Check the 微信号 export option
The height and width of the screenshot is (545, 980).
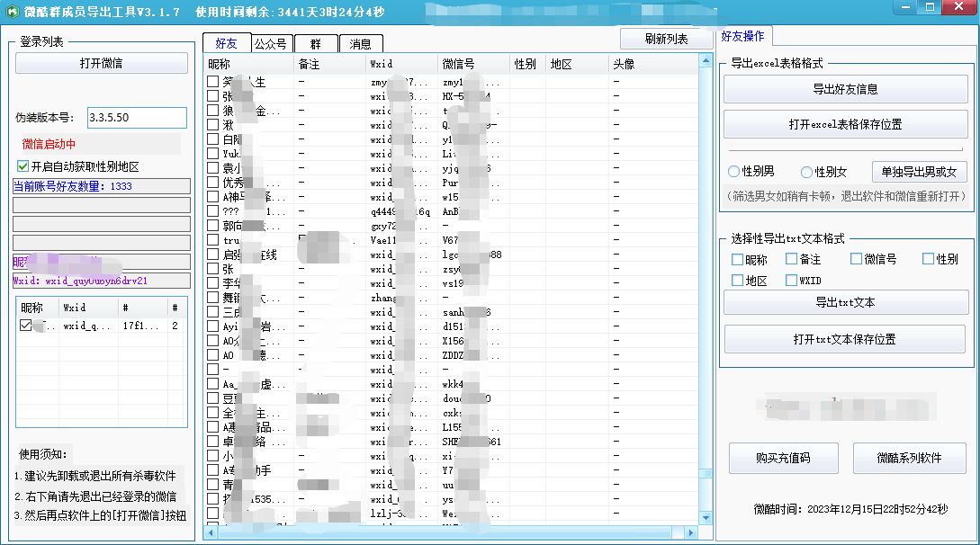tap(857, 259)
